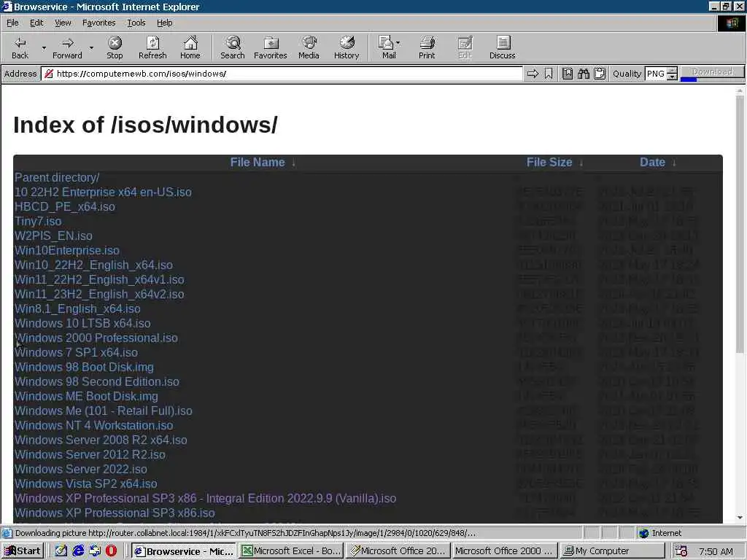Click the binoculars find icon
This screenshot has width=747, height=560.
point(584,74)
